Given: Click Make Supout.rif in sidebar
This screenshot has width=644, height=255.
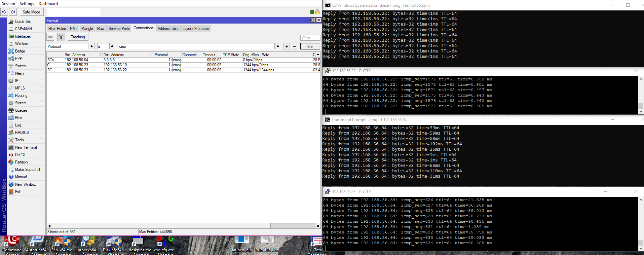Looking at the screenshot, I should (x=27, y=170).
